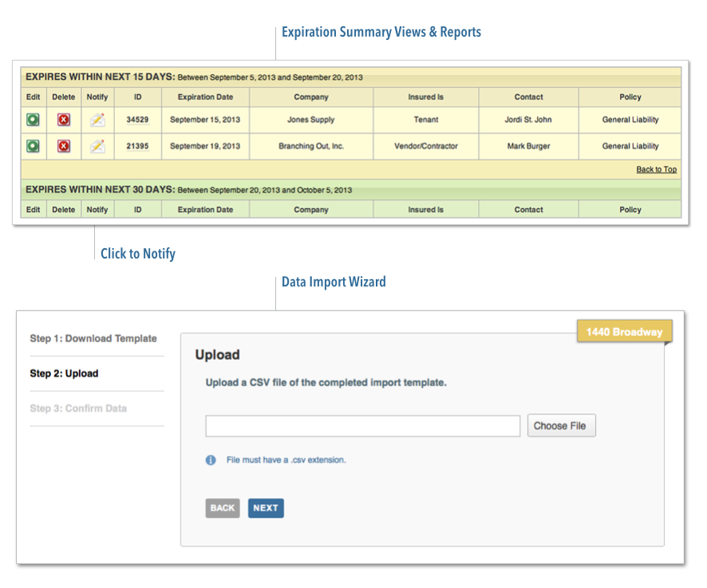Screen dimensions: 707x588
Task: Click the Company column header in the 30-day table
Action: (x=310, y=210)
